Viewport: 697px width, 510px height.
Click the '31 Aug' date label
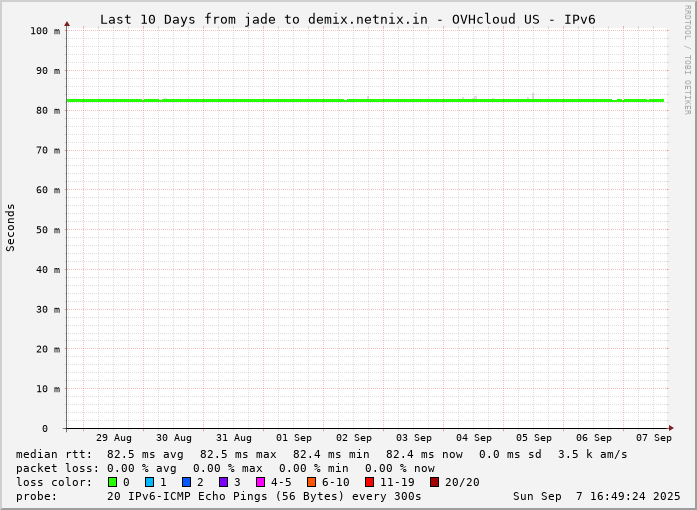tap(234, 438)
